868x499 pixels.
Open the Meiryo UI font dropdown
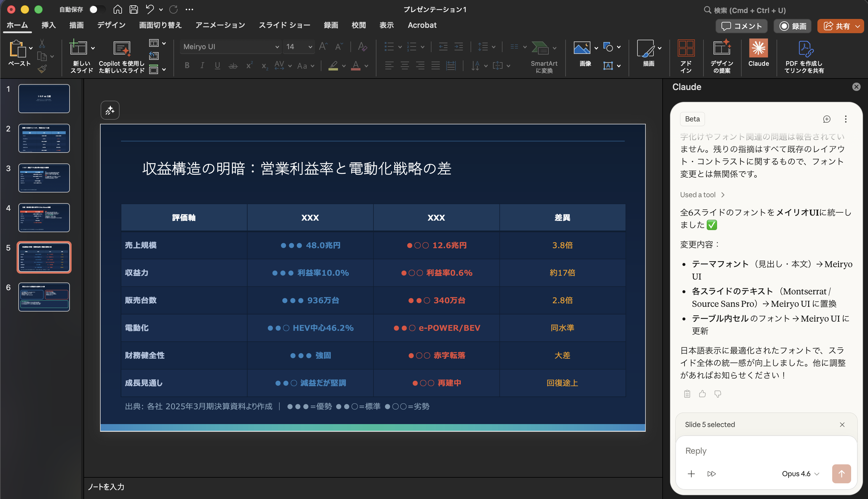(x=277, y=46)
